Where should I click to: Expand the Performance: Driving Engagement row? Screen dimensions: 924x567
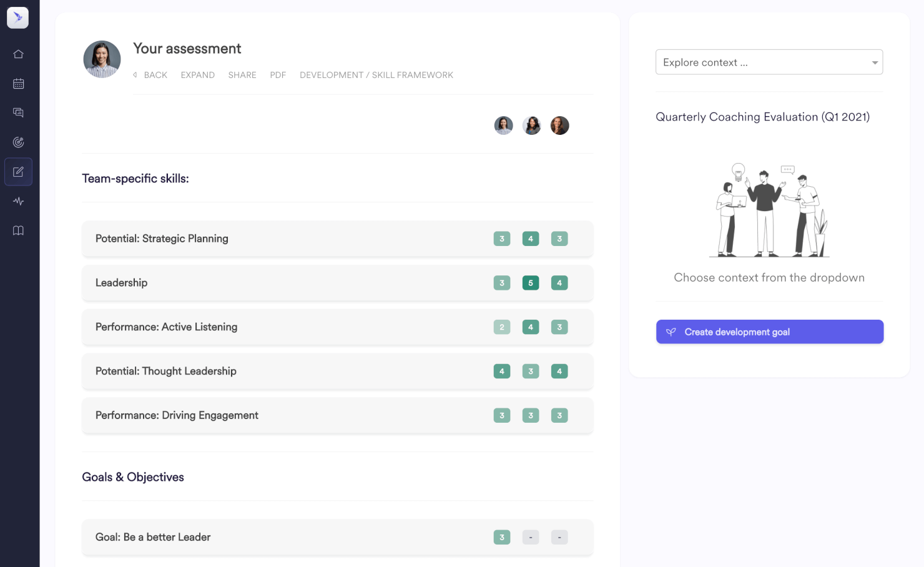pos(338,415)
